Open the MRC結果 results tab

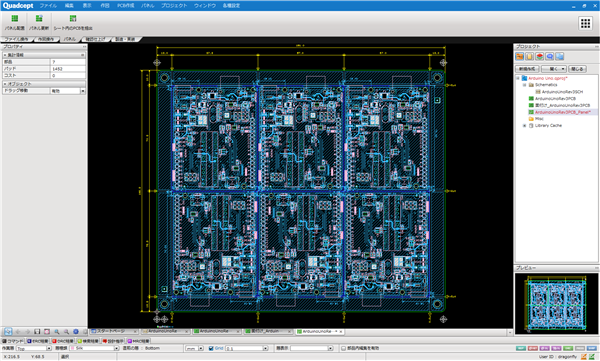pos(139,341)
